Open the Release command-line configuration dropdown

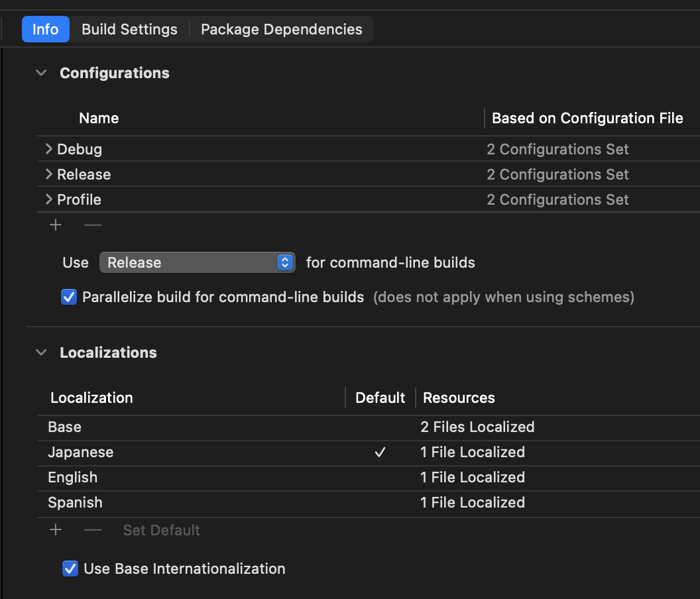click(197, 263)
